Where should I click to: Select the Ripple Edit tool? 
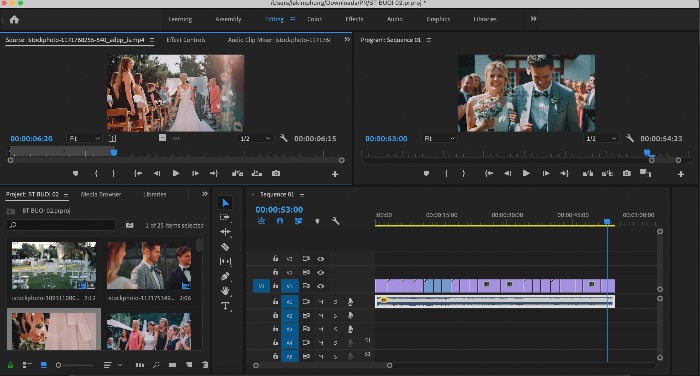click(x=225, y=232)
